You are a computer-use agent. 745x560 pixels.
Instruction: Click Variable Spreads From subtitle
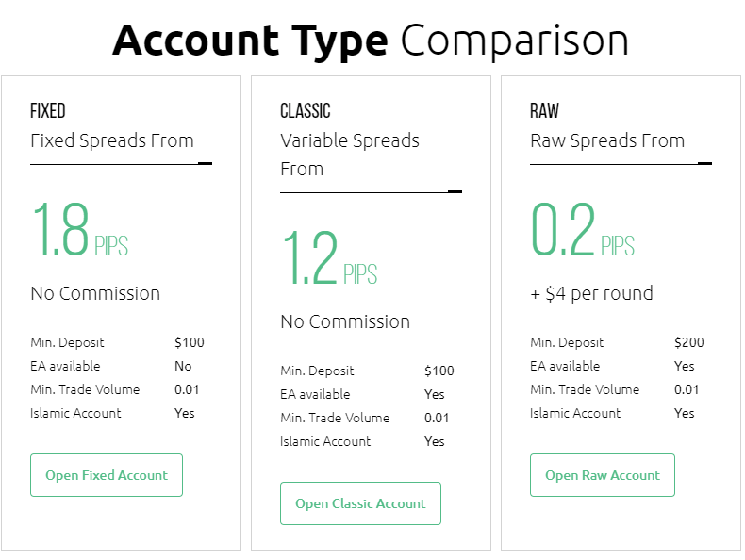[x=350, y=155]
